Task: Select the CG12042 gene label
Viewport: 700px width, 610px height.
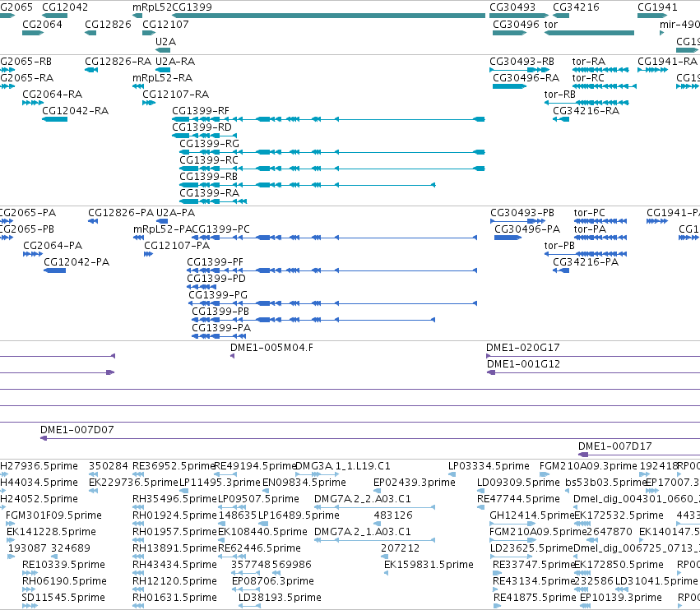Action: (x=65, y=7)
